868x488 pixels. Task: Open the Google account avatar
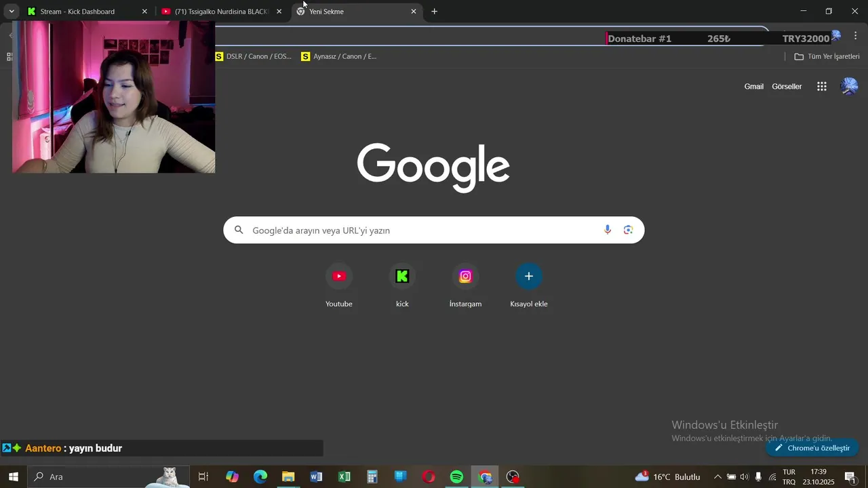pos(849,87)
